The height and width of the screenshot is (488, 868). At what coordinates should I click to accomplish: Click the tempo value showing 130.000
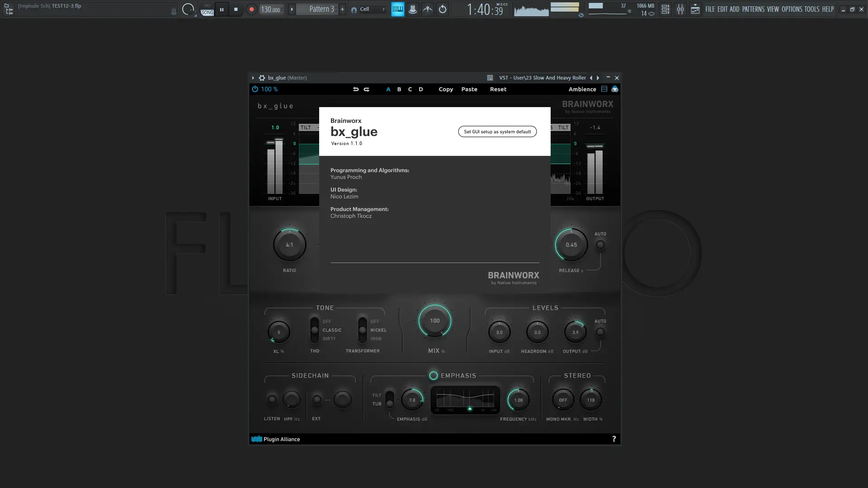(270, 9)
